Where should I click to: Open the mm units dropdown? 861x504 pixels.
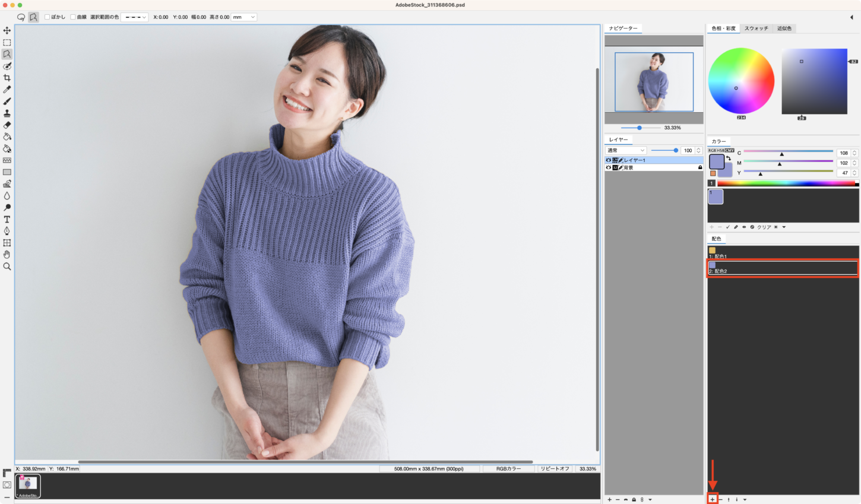[244, 17]
